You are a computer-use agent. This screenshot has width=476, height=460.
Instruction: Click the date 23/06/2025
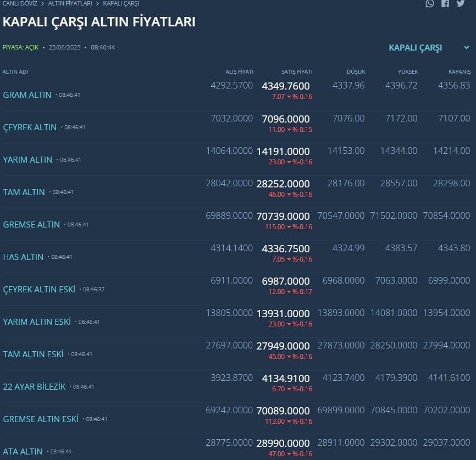point(65,48)
